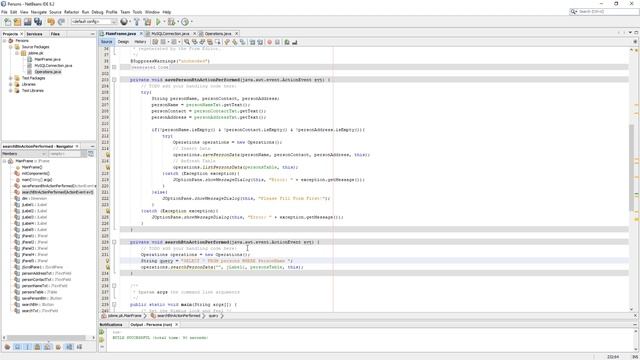Click the Stop Macro Recording icon
640x360 pixels.
pos(277,42)
